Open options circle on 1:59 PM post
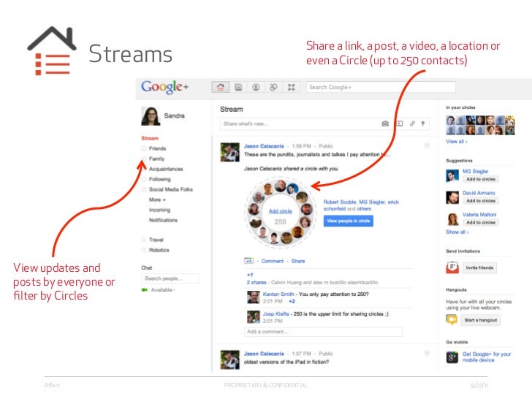 427,145
